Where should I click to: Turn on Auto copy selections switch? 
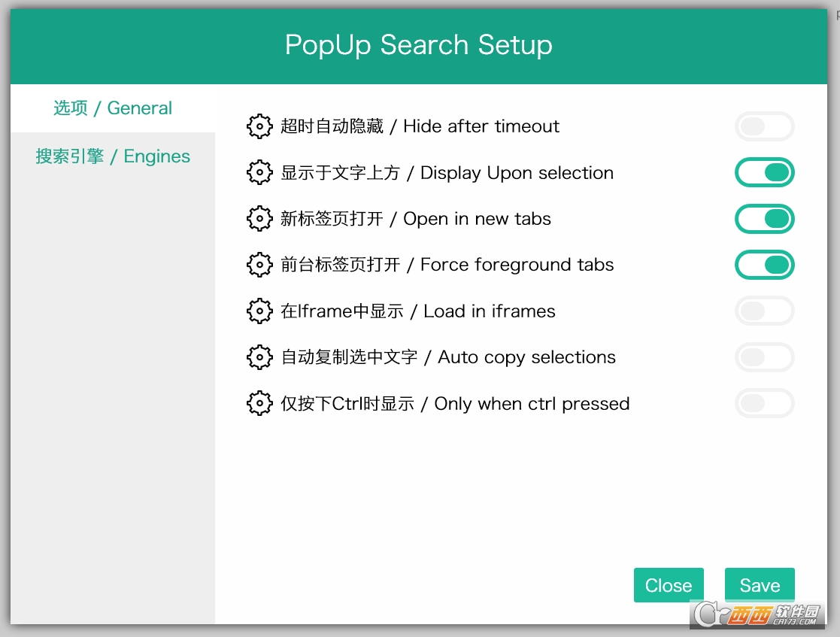point(764,357)
